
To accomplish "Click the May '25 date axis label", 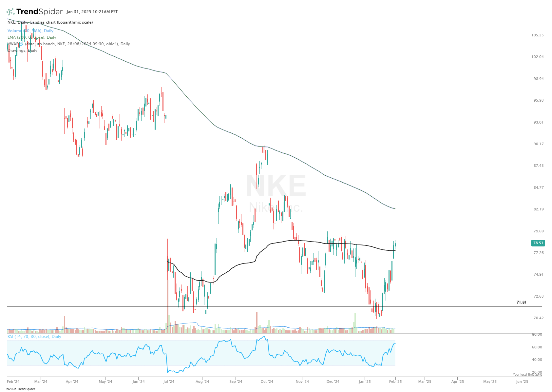I will (490, 382).
